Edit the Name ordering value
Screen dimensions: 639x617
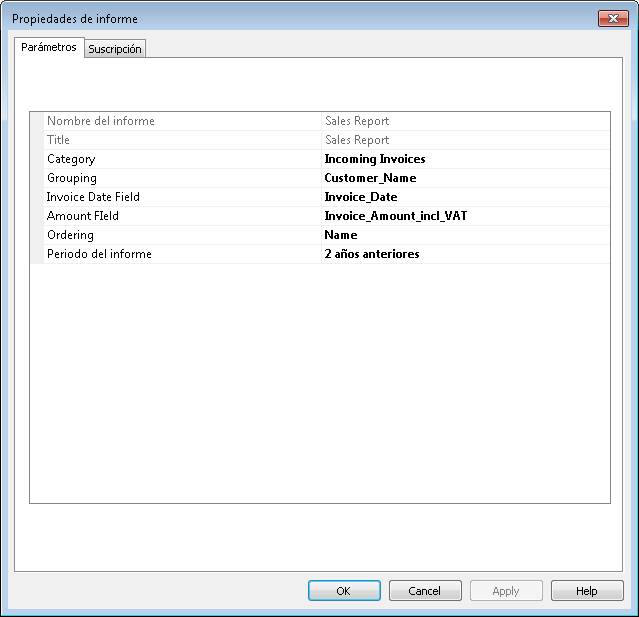click(465, 235)
